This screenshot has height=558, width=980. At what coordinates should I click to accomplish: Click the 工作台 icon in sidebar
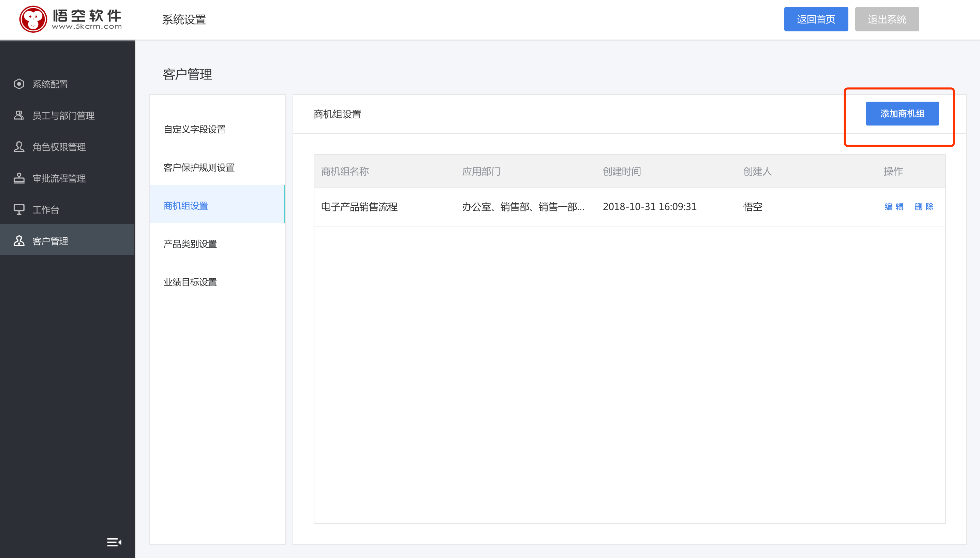tap(18, 209)
